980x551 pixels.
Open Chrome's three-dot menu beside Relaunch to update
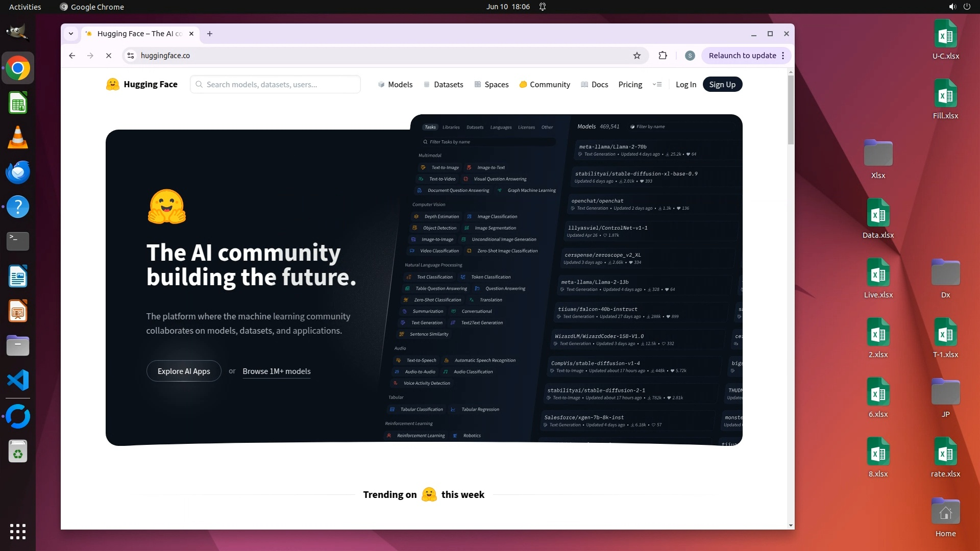click(x=783, y=56)
